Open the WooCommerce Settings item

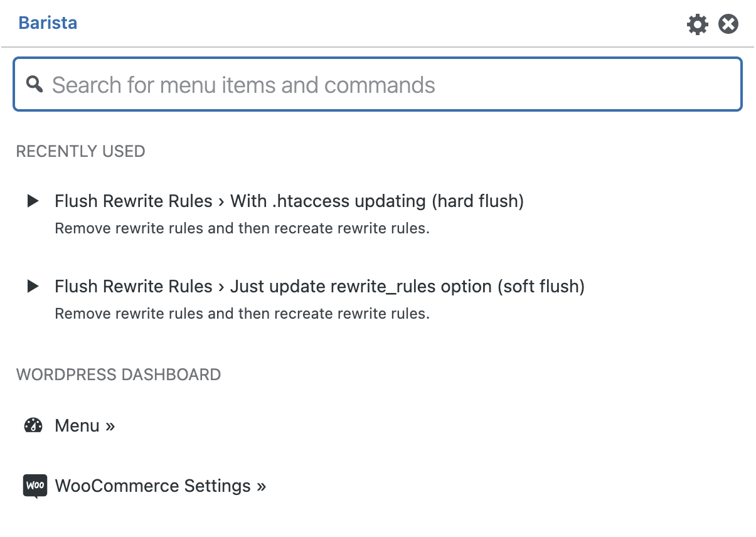pos(152,486)
